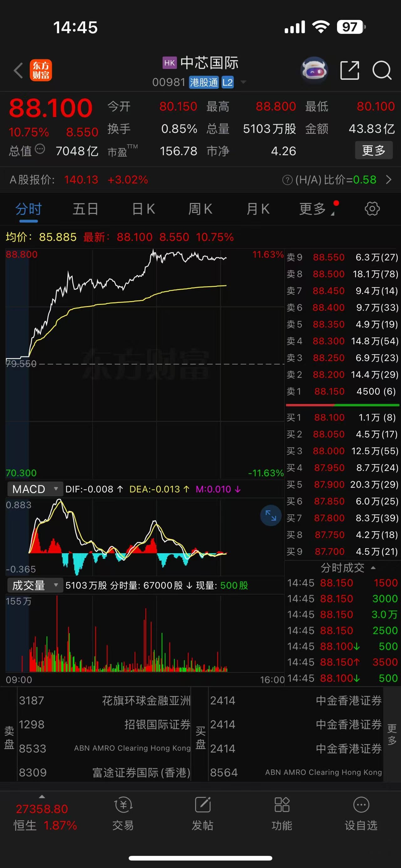Tap the 市盈 156.78 value
401x868 pixels.
coord(178,151)
